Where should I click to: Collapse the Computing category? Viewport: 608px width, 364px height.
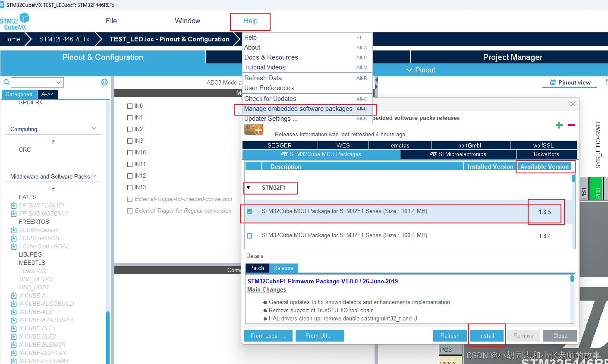point(94,129)
